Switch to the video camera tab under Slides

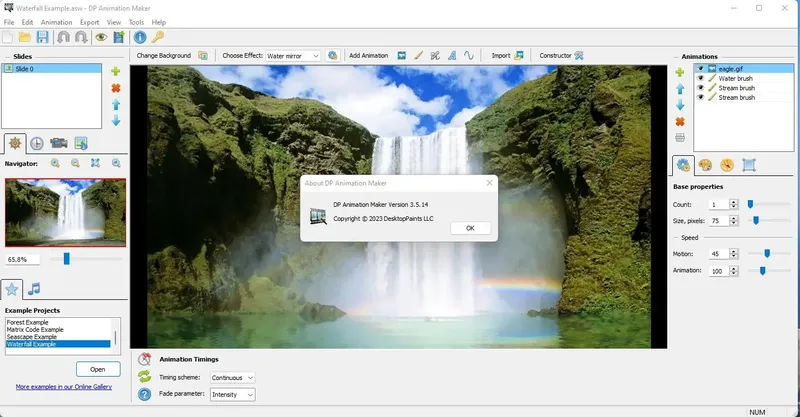pyautogui.click(x=59, y=143)
